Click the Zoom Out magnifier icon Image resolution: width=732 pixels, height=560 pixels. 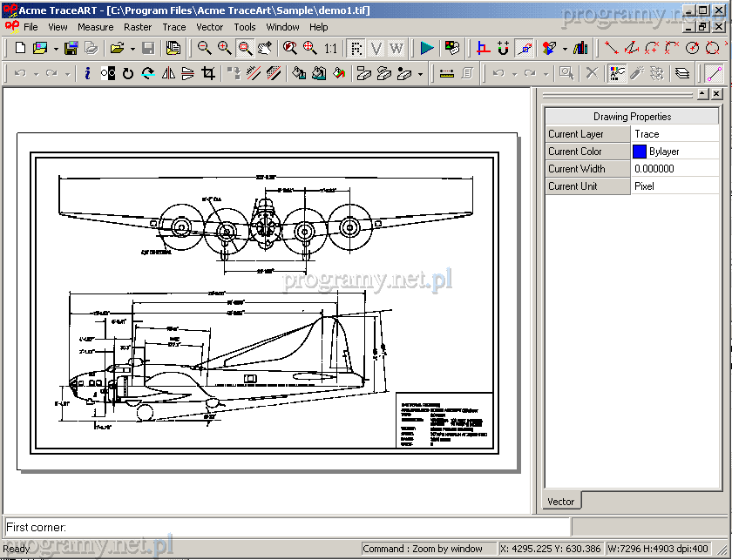[205, 48]
